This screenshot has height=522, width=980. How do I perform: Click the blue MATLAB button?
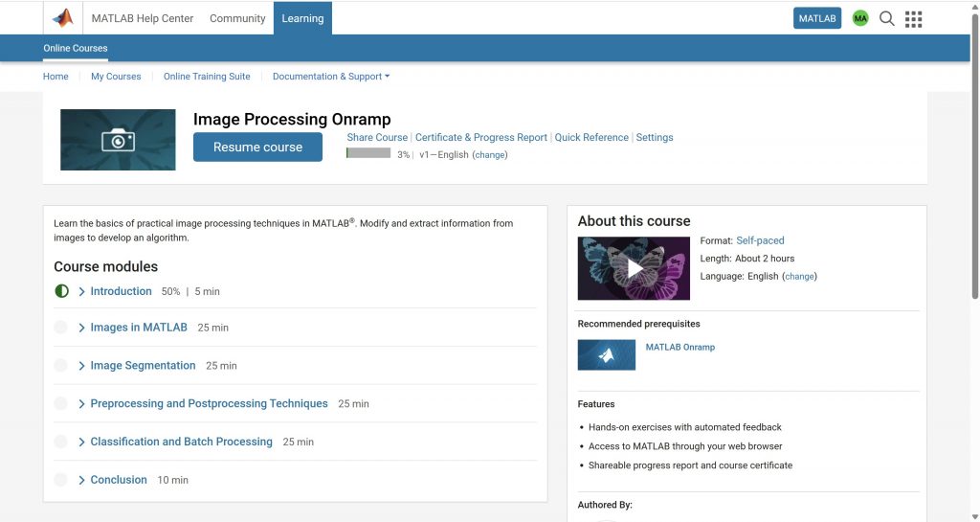pos(817,18)
